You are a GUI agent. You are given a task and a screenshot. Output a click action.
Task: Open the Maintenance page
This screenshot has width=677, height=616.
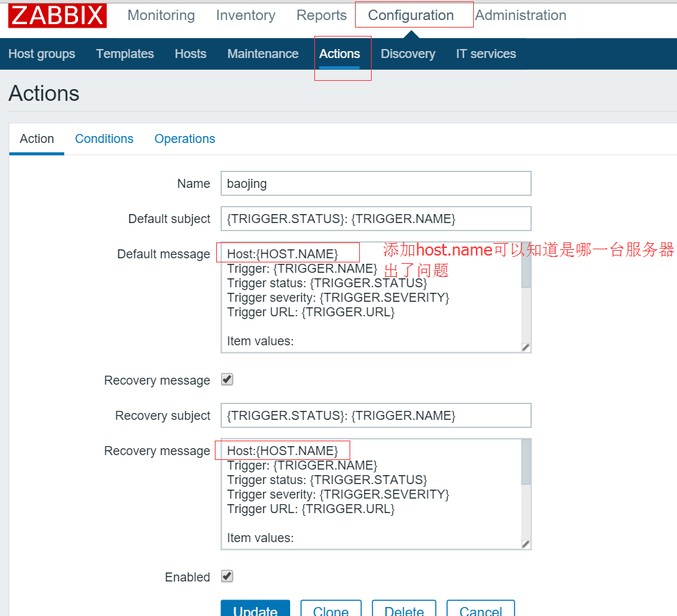263,53
